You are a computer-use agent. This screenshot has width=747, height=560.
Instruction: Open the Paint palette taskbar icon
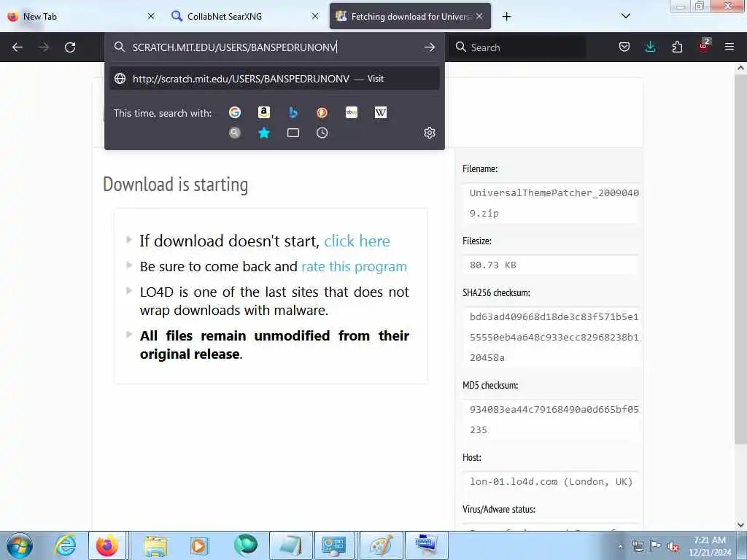381,545
